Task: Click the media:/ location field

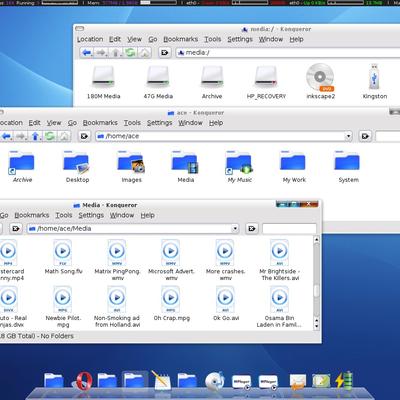Action: point(287,53)
